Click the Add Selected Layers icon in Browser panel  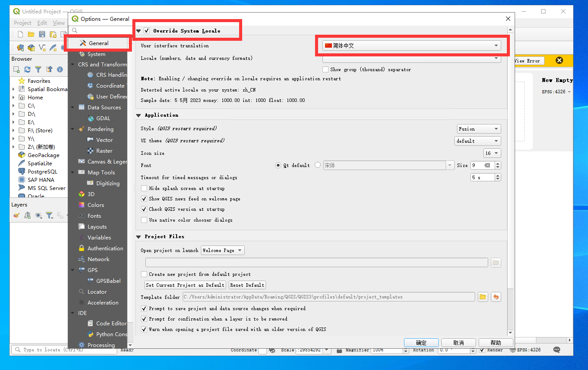click(16, 69)
